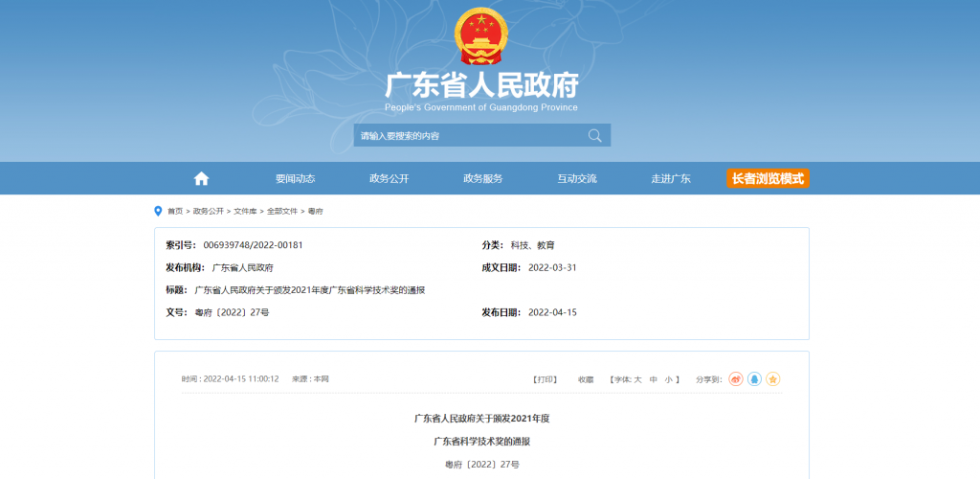Share article to Weibo
Viewport: 980px width, 479px height.
pos(736,379)
